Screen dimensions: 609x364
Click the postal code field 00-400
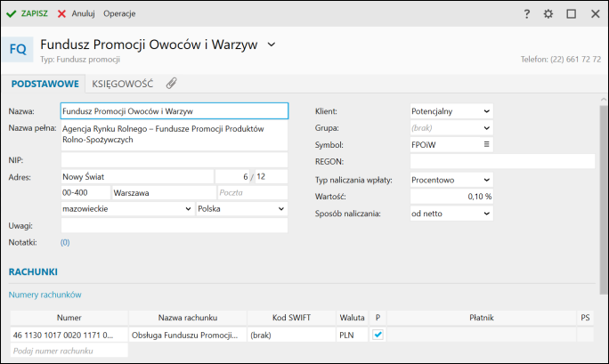pos(85,192)
